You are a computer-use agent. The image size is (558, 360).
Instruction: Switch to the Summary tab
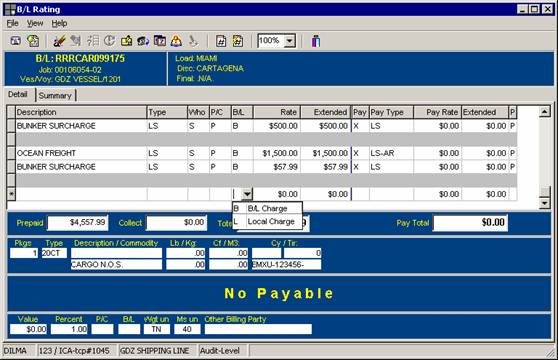tap(55, 95)
